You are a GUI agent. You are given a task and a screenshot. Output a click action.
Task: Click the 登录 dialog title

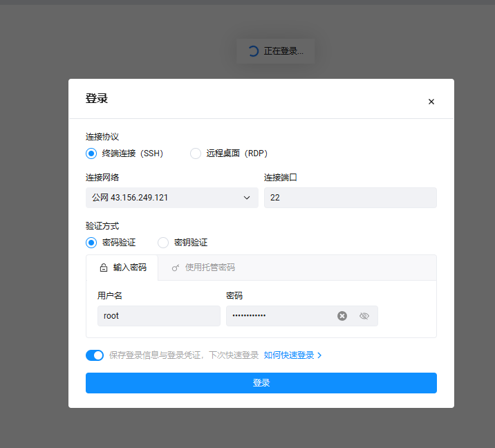click(97, 98)
